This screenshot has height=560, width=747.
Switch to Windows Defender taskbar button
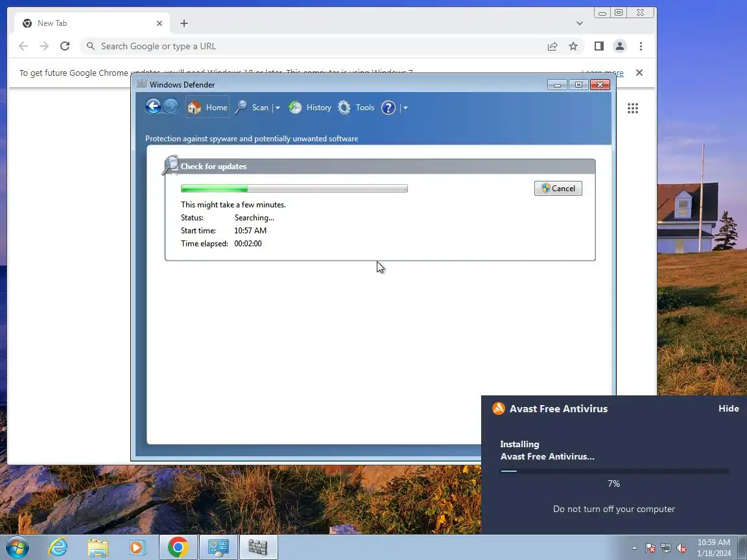[x=257, y=547]
